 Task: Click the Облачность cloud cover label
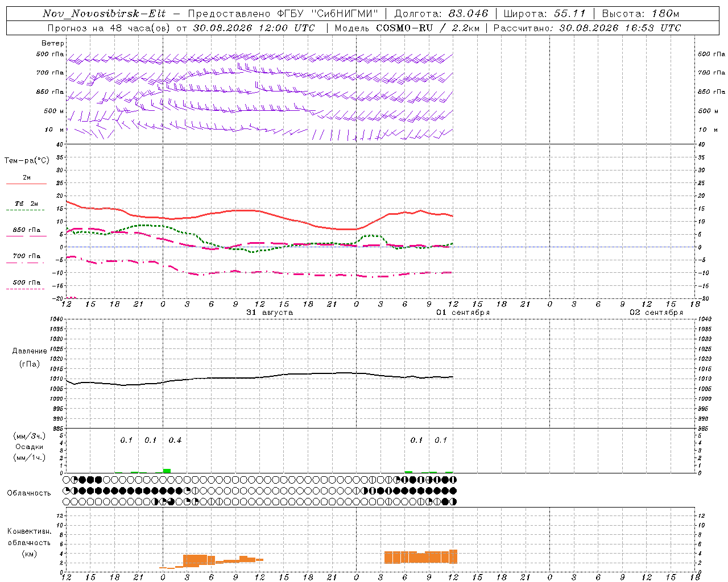coord(29,493)
